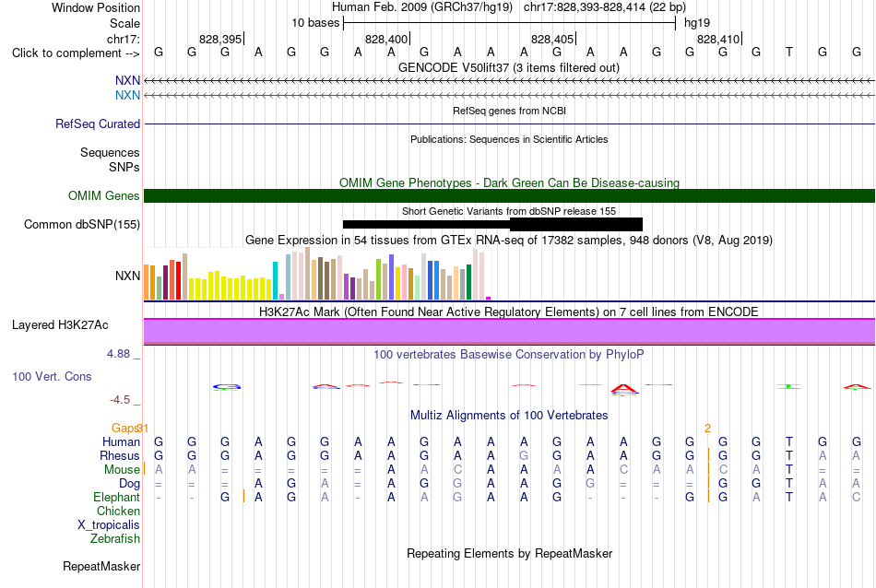Click the T base in the Dog row

coord(788,484)
